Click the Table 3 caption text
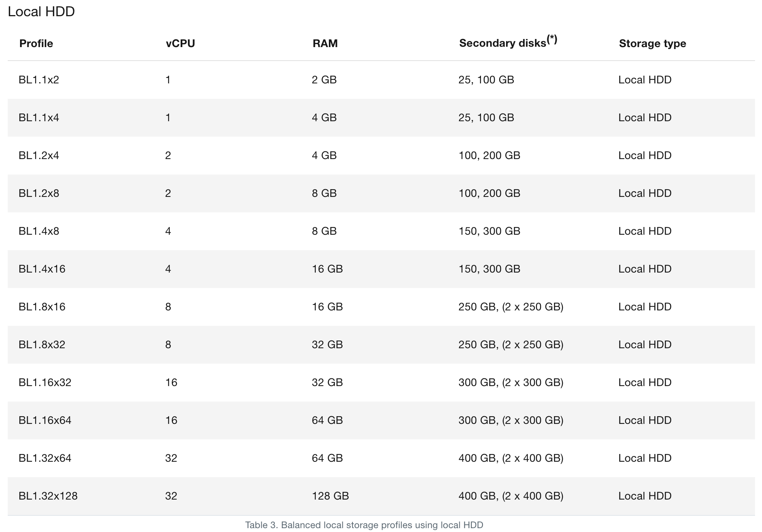762x532 pixels. (364, 525)
